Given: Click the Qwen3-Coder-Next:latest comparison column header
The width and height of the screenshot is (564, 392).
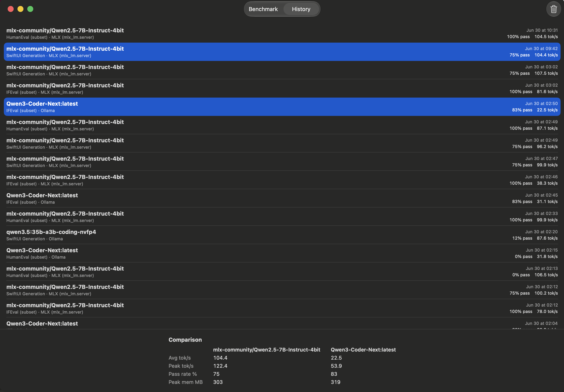Looking at the screenshot, I should coord(363,350).
